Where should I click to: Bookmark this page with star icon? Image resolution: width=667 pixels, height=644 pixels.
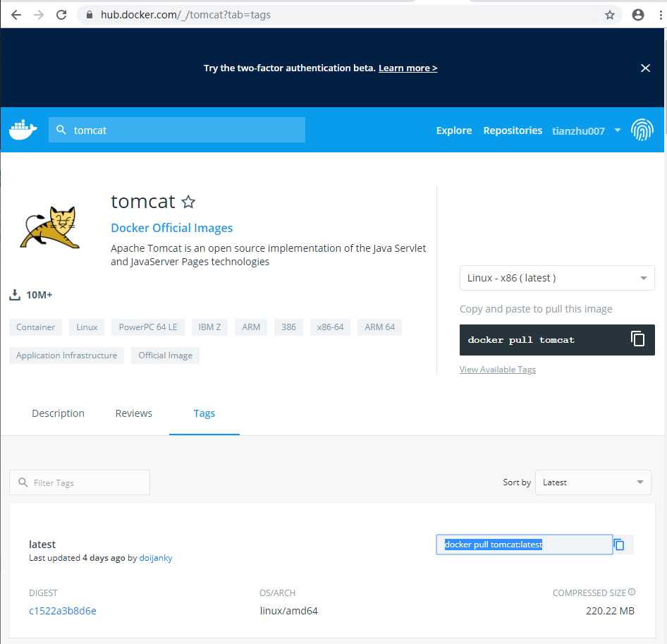pos(610,15)
